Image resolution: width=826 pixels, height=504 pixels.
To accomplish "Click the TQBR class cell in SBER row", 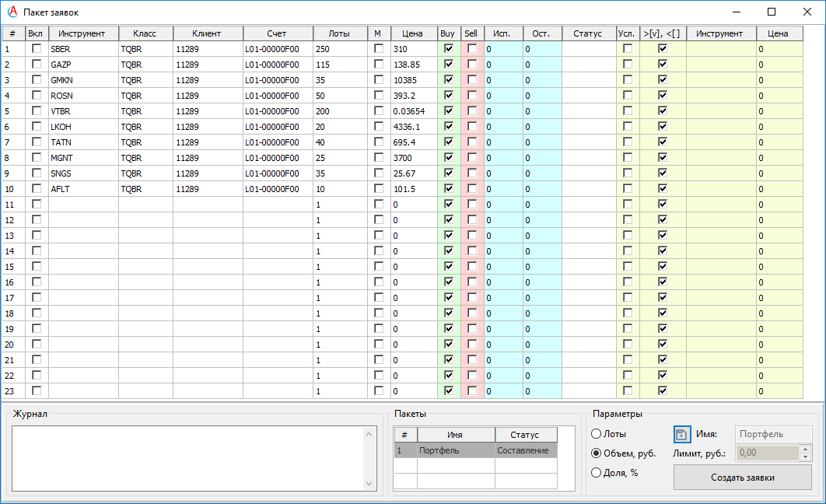I will point(146,49).
